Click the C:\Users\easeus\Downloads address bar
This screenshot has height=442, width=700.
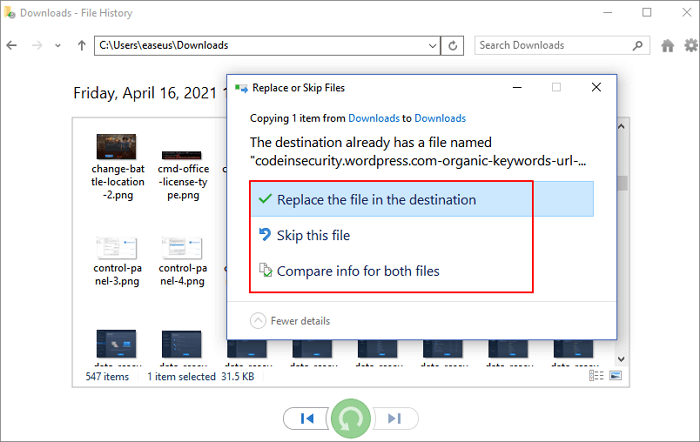pyautogui.click(x=267, y=46)
